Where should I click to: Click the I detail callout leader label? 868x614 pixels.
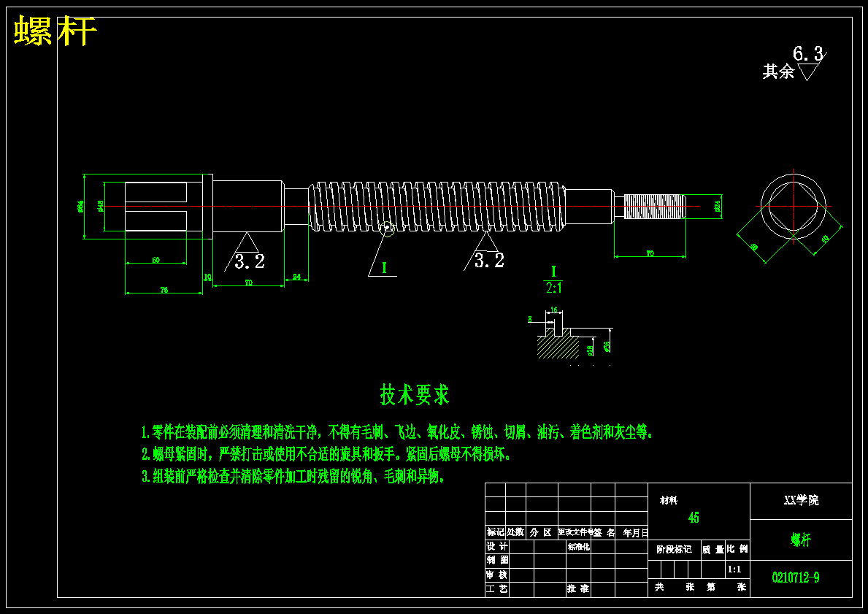point(384,268)
